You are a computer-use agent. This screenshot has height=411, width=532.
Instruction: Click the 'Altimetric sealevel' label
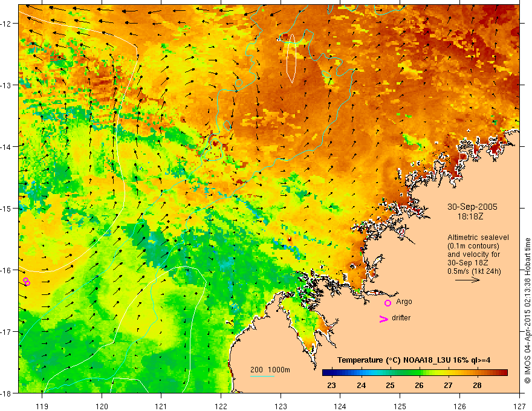pyautogui.click(x=478, y=238)
